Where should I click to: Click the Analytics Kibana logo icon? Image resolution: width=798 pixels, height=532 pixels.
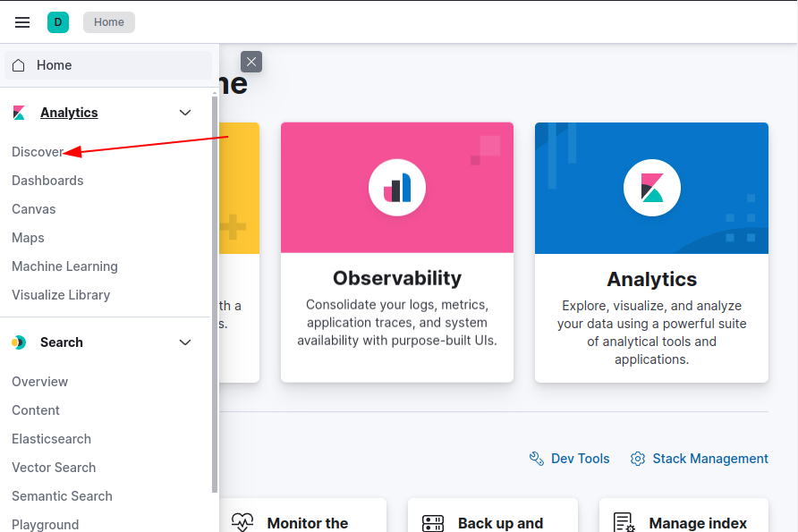[x=651, y=188]
